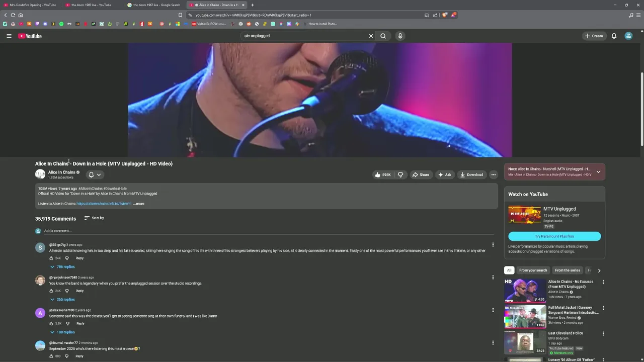The image size is (644, 362).
Task: Open the Video: Ex-POWs bookmark
Action: 208,24
